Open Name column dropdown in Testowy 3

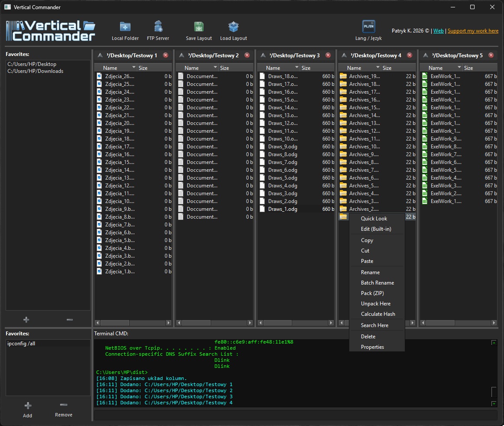pyautogui.click(x=296, y=68)
